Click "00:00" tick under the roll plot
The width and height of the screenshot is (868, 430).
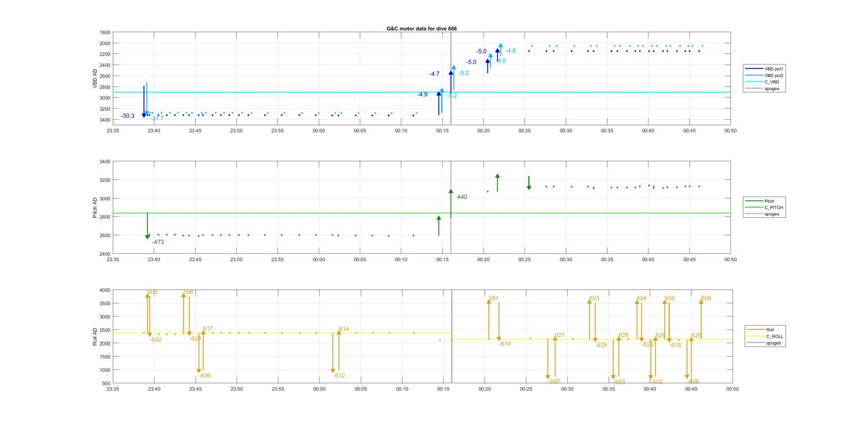(319, 389)
